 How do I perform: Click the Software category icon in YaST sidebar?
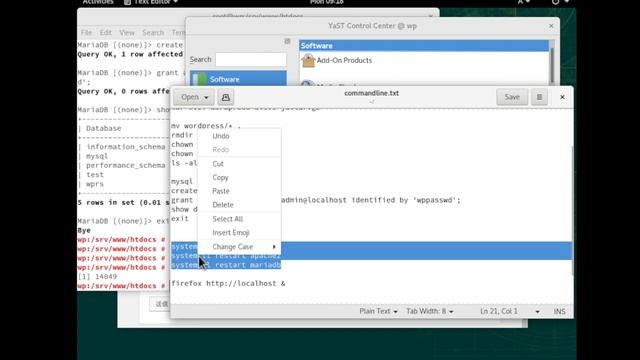200,79
